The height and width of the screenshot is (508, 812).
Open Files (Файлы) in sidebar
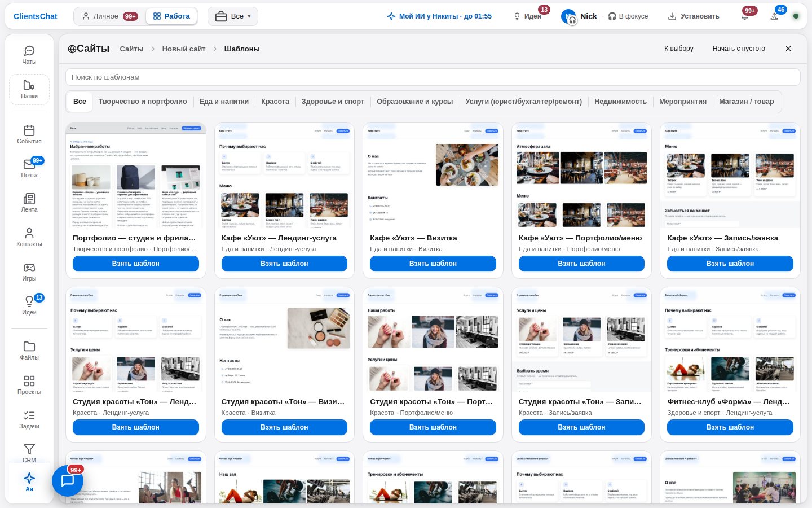[29, 351]
